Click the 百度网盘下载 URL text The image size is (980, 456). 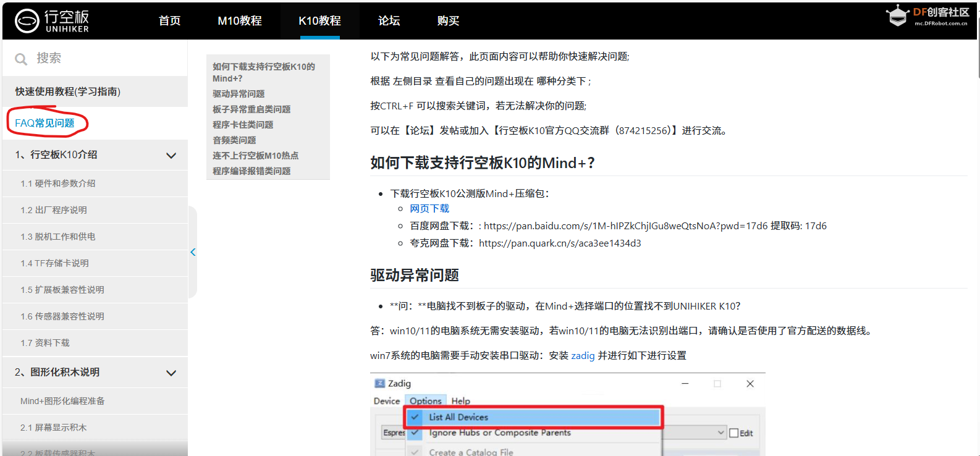pos(625,226)
